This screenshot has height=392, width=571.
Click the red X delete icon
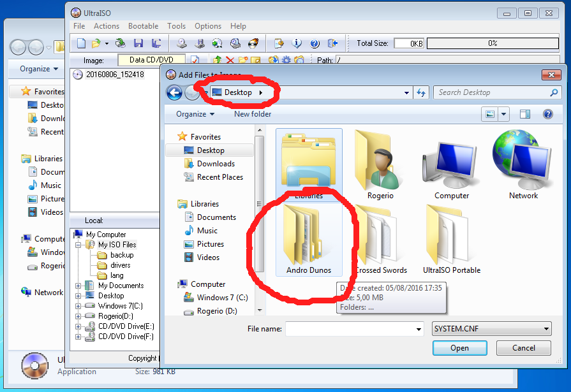(230, 61)
